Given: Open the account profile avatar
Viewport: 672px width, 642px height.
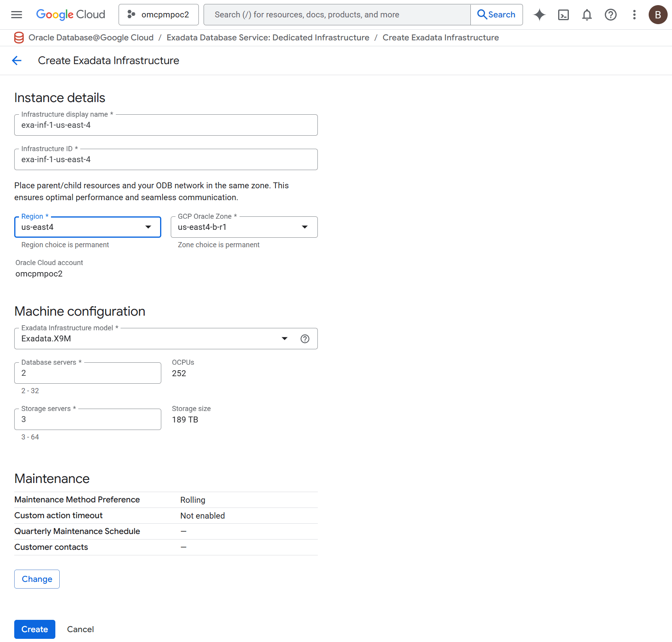Looking at the screenshot, I should click(658, 15).
